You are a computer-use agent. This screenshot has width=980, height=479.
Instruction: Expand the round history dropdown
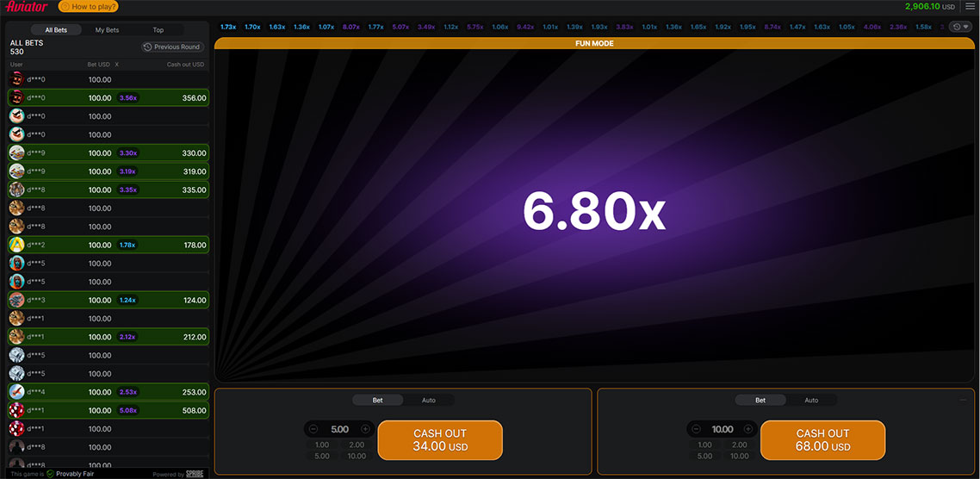pos(960,27)
